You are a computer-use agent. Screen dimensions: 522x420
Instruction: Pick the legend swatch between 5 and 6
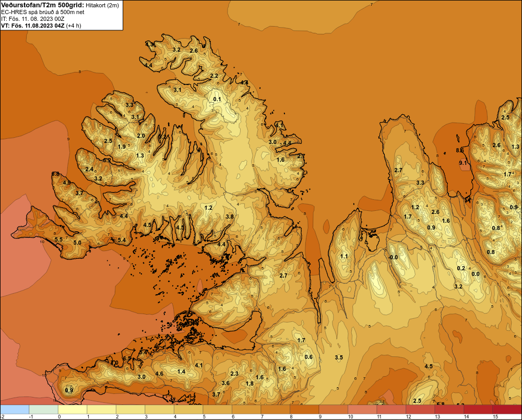(x=217, y=409)
